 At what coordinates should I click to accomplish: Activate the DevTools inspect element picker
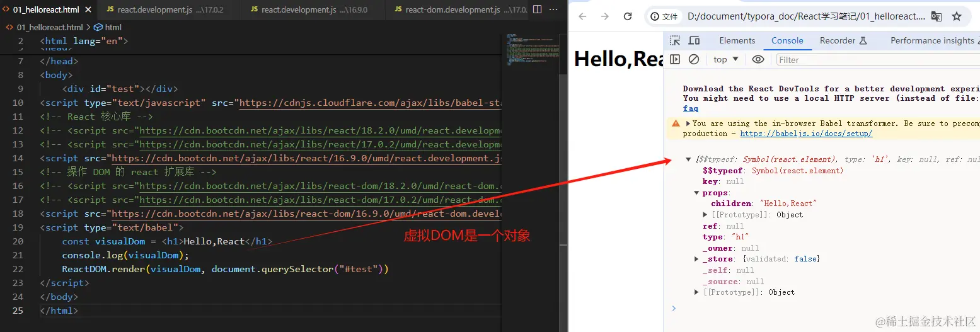pyautogui.click(x=675, y=41)
